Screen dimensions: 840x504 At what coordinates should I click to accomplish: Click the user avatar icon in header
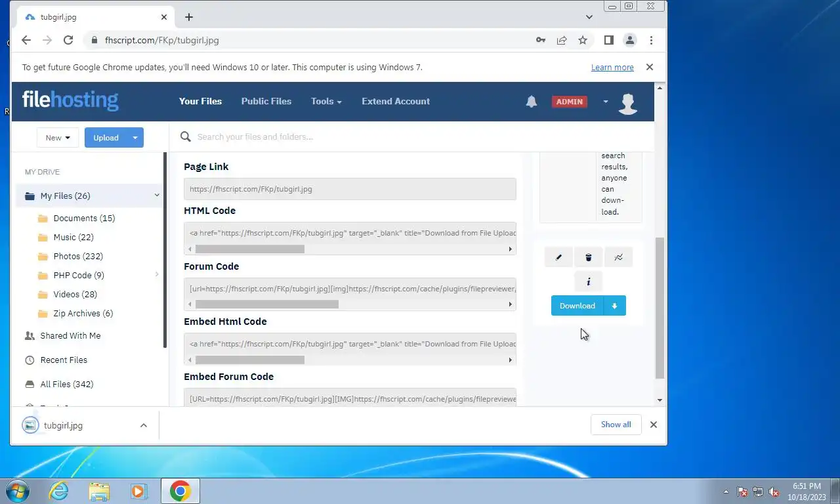(628, 102)
